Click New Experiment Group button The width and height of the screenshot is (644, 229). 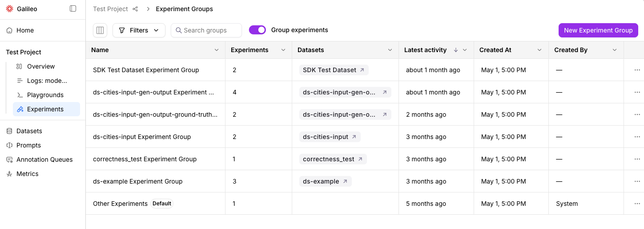(x=598, y=30)
